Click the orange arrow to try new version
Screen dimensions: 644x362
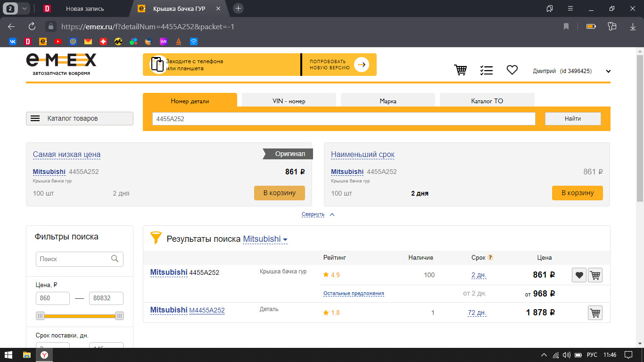click(x=362, y=65)
